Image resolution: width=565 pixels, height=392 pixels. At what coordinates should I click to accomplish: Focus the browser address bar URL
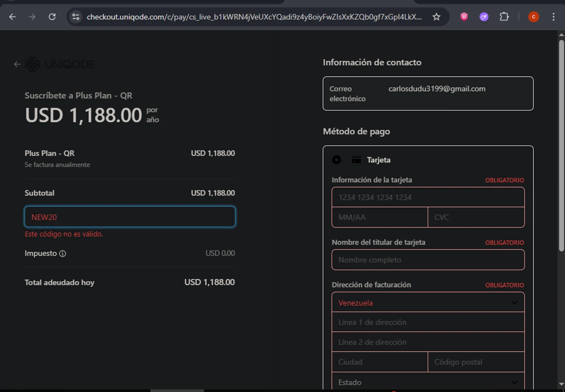(x=254, y=17)
